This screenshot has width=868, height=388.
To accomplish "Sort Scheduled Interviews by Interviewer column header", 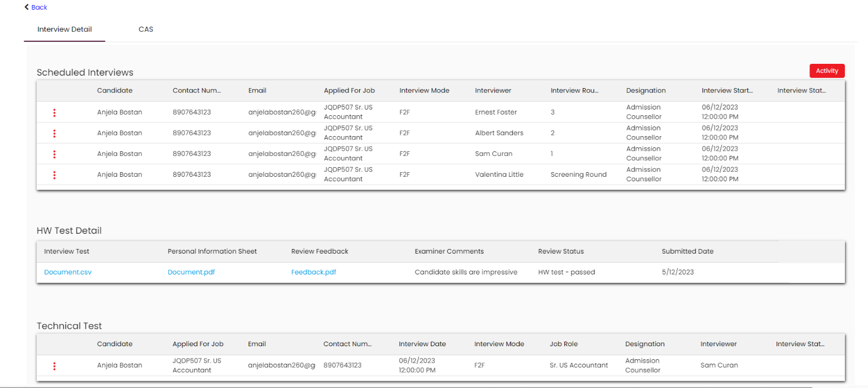I will point(493,90).
